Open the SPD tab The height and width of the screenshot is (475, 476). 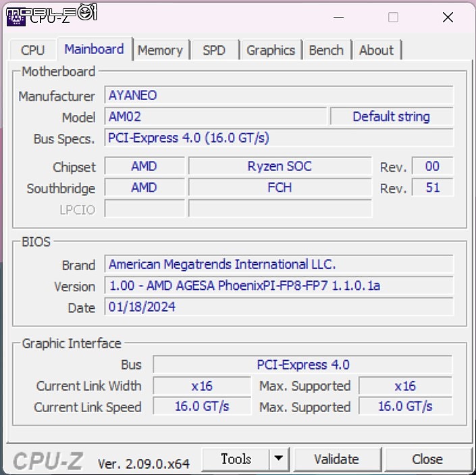[x=214, y=50]
